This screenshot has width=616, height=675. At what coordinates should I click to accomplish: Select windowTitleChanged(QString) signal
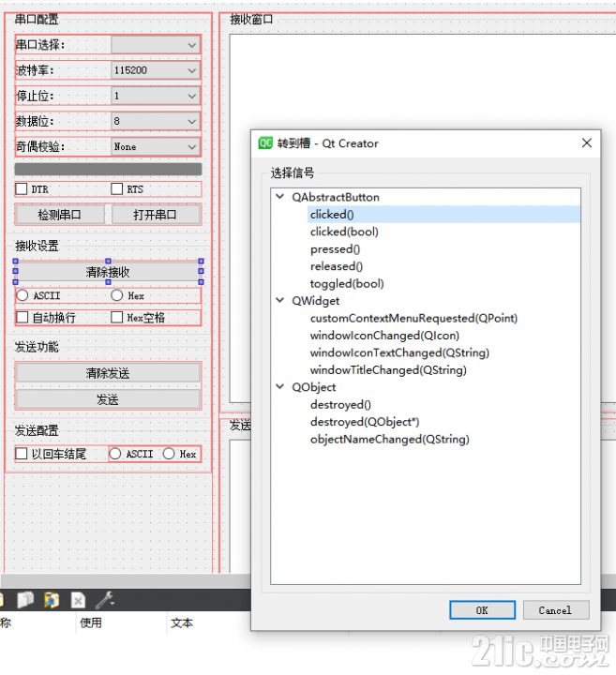click(388, 369)
